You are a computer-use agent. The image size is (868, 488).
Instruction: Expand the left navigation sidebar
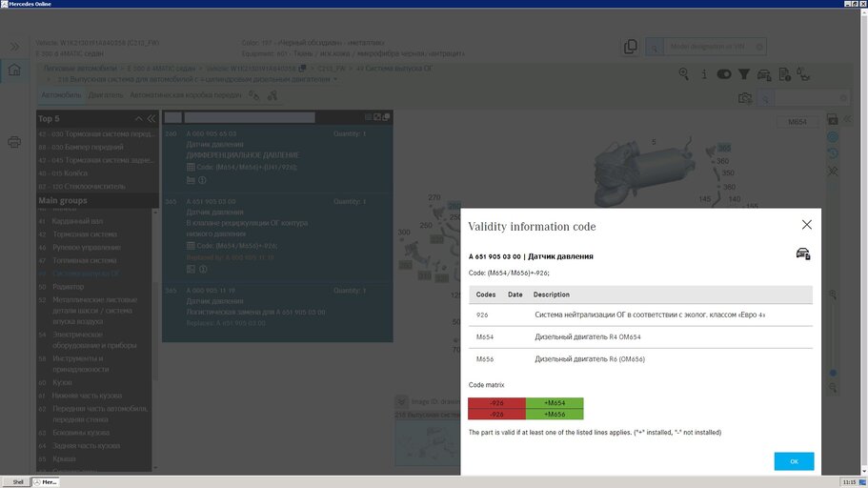[14, 47]
